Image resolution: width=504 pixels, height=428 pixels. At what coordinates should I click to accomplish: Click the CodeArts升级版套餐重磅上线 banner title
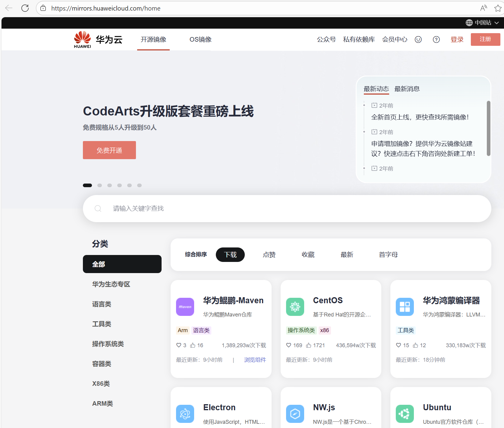click(x=168, y=111)
